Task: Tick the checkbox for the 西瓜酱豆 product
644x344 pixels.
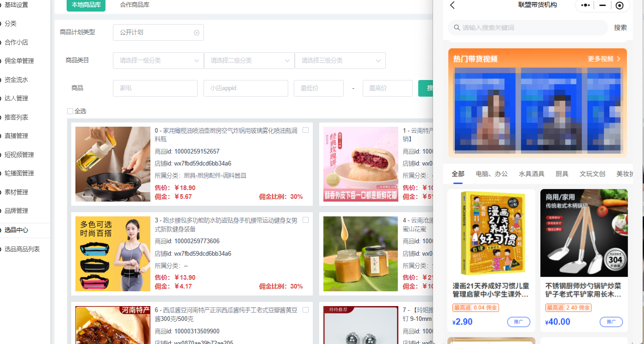Action: [x=305, y=310]
